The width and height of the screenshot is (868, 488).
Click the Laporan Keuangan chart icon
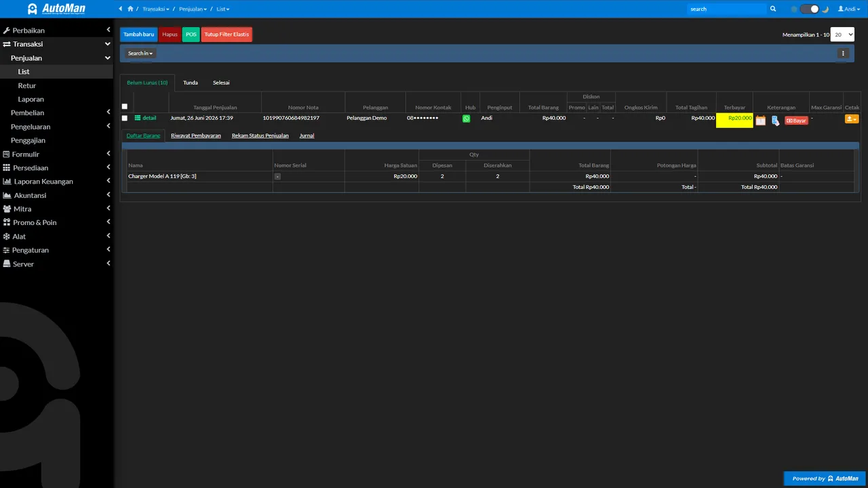pos(7,182)
